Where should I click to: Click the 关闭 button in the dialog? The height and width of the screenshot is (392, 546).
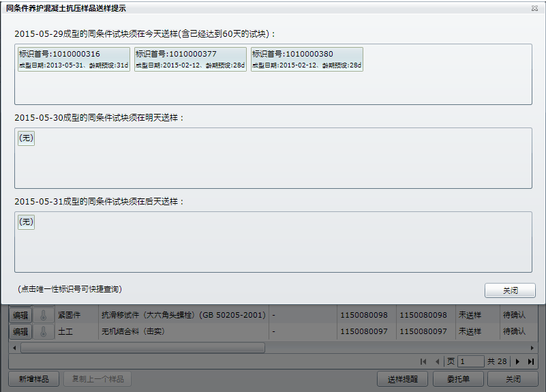(x=509, y=290)
